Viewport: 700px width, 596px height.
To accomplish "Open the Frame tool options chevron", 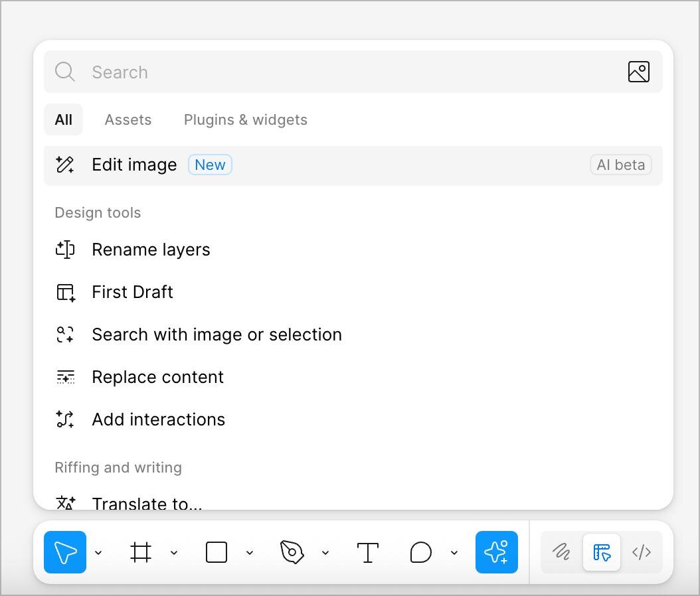I will [x=174, y=552].
